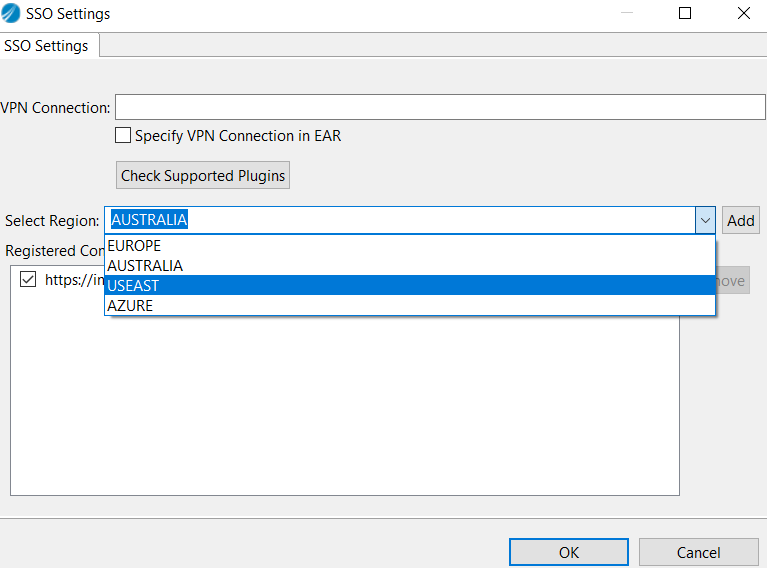Choose EUROPE from the region list
Screen dimensions: 767x568
pyautogui.click(x=134, y=246)
